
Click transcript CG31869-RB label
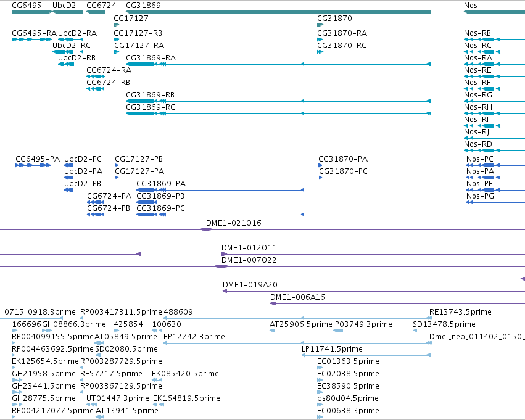150,95
